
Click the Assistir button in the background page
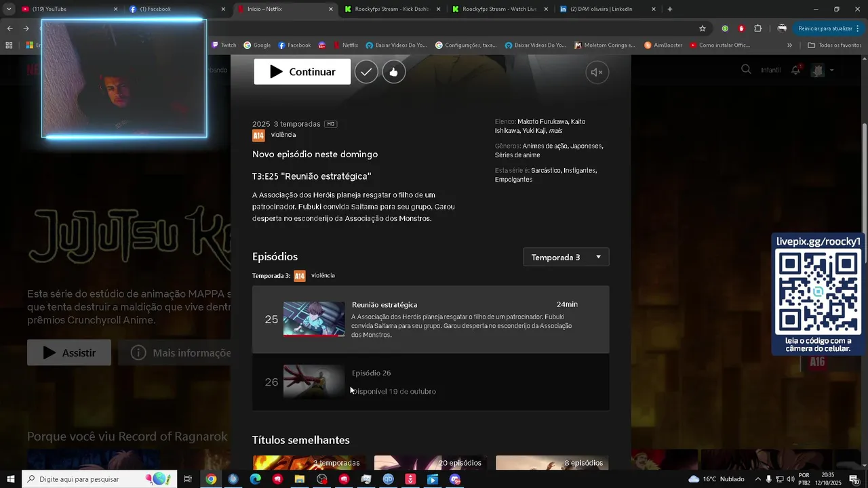click(69, 352)
